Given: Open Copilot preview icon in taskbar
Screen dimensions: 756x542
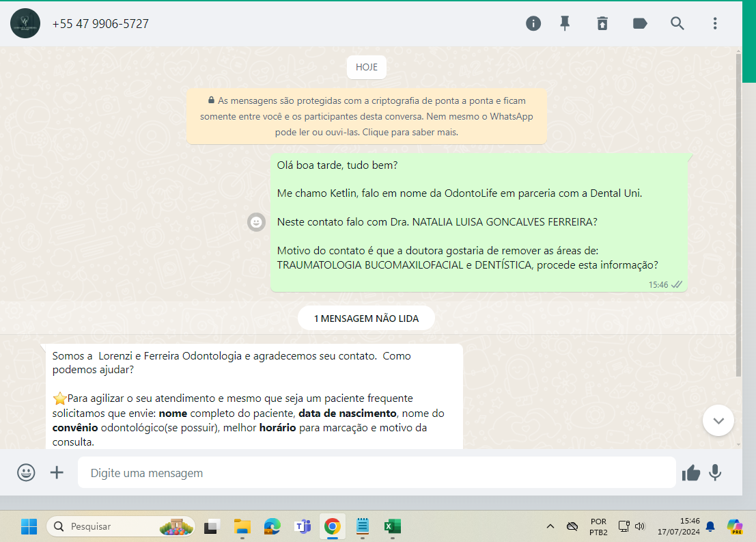Looking at the screenshot, I should [735, 526].
